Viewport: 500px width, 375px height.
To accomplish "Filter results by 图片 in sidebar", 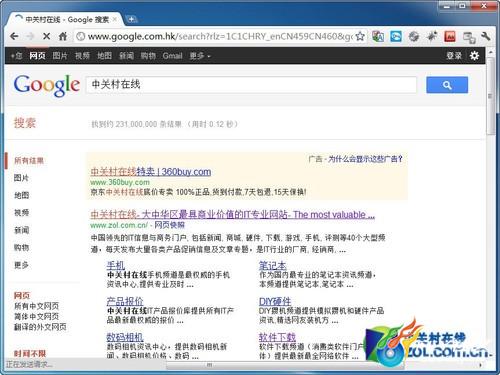I will 21,178.
